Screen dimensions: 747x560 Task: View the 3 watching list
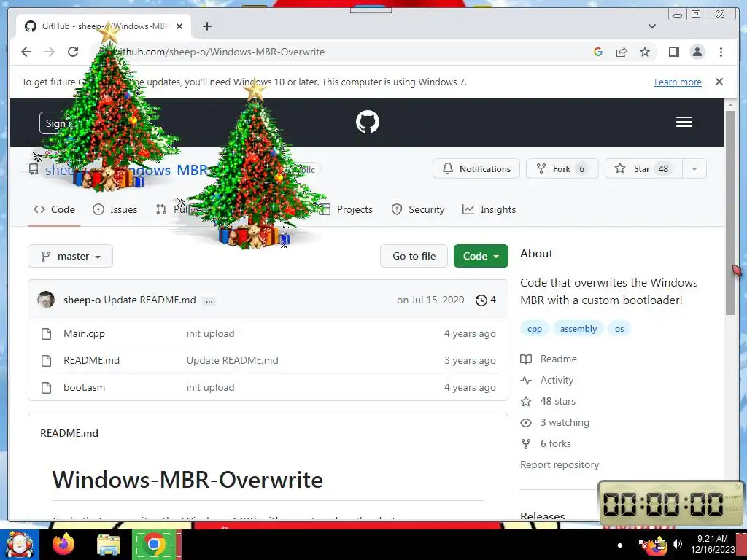pos(555,422)
